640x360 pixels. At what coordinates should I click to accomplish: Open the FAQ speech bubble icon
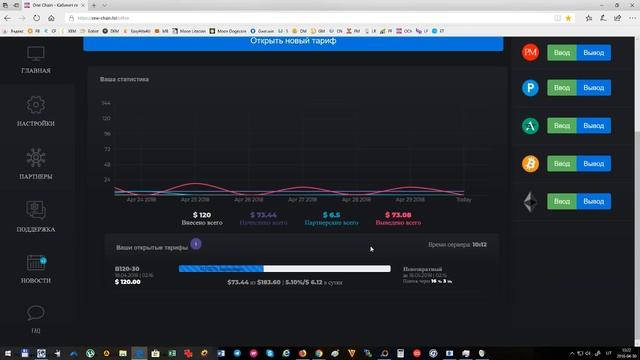coord(36,313)
